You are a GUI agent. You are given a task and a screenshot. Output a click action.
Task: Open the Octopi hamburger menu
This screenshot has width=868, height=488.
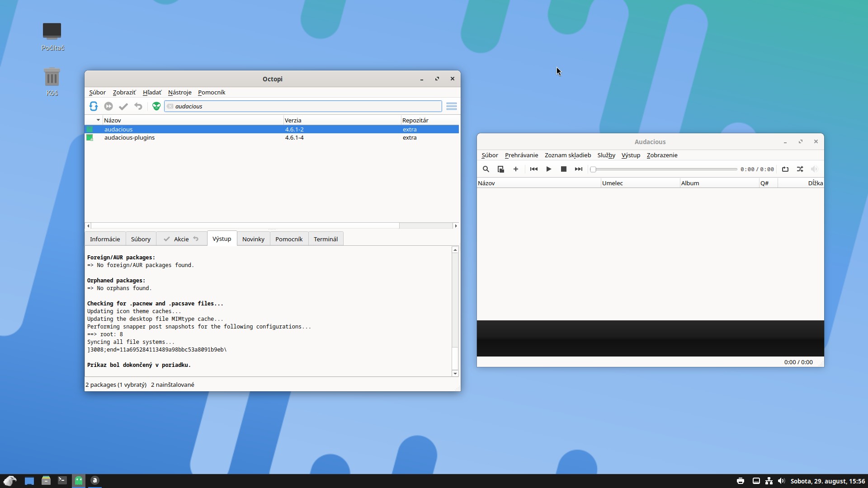452,106
